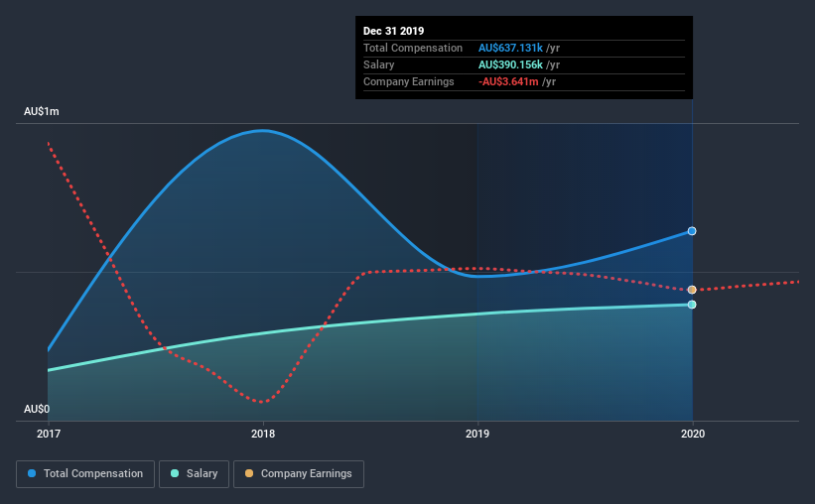The height and width of the screenshot is (504, 815).
Task: Click the Salary data point at 2020
Action: click(692, 305)
